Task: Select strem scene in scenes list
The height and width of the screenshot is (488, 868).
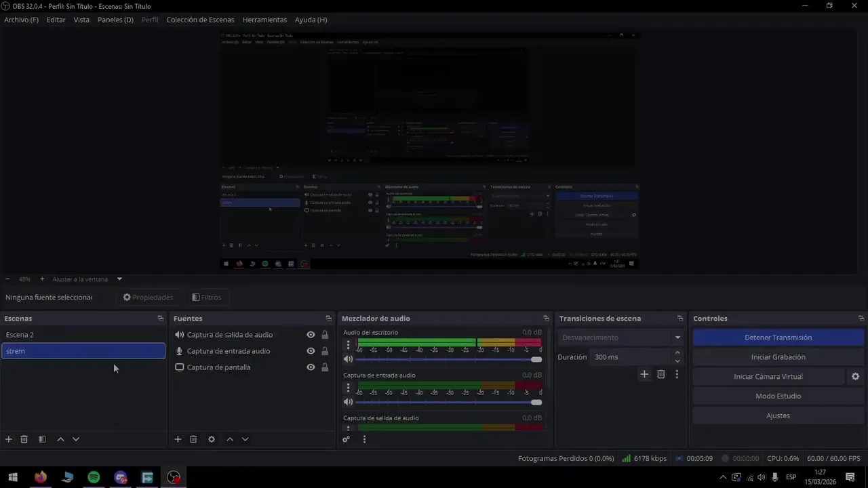Action: [x=83, y=351]
